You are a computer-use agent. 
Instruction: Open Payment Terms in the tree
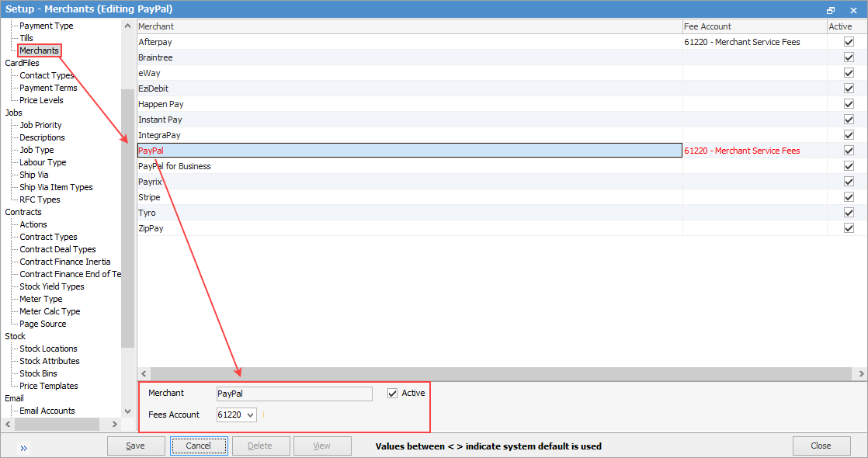coord(48,88)
